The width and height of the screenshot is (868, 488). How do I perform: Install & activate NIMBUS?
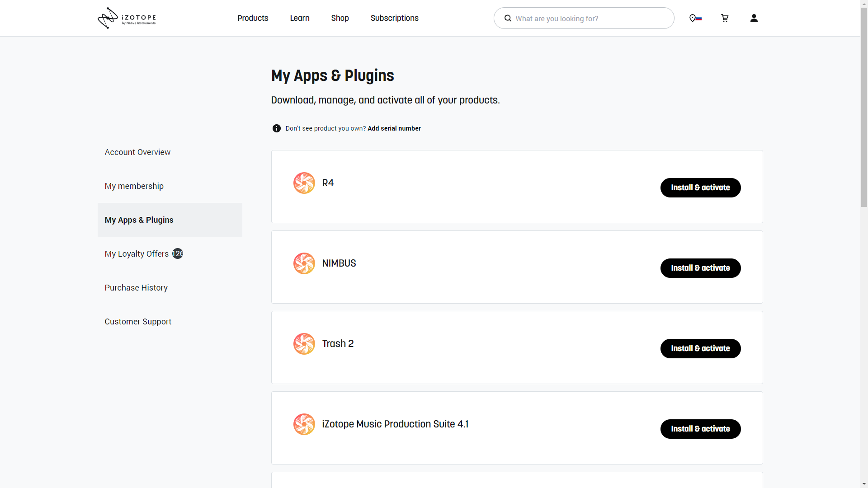[700, 268]
